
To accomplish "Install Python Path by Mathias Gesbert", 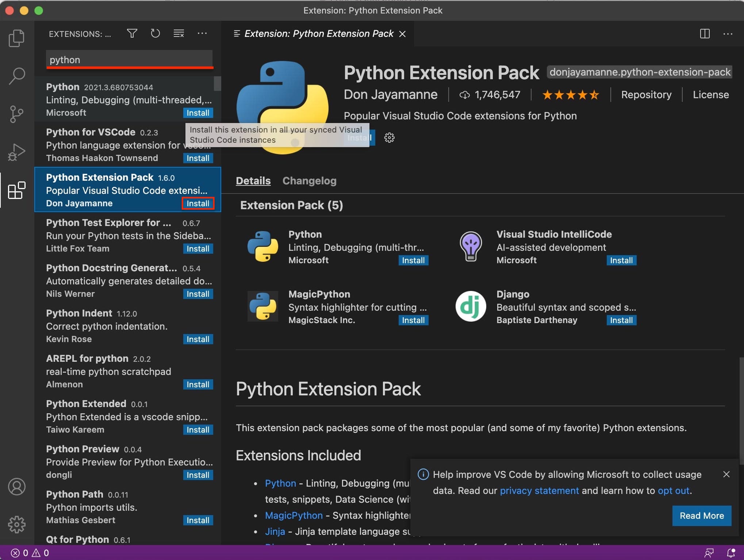I will tap(198, 520).
